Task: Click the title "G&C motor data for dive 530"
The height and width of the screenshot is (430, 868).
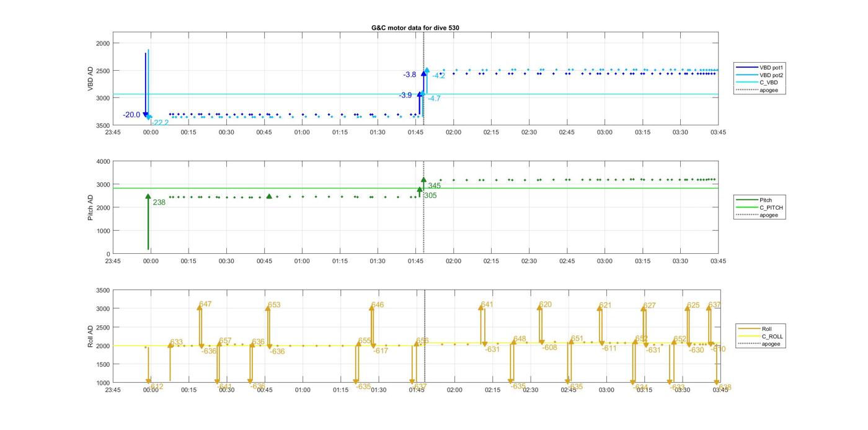Action: coord(415,28)
